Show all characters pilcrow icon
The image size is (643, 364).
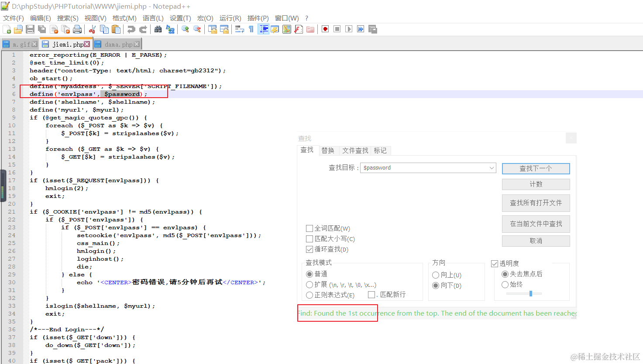tap(251, 29)
